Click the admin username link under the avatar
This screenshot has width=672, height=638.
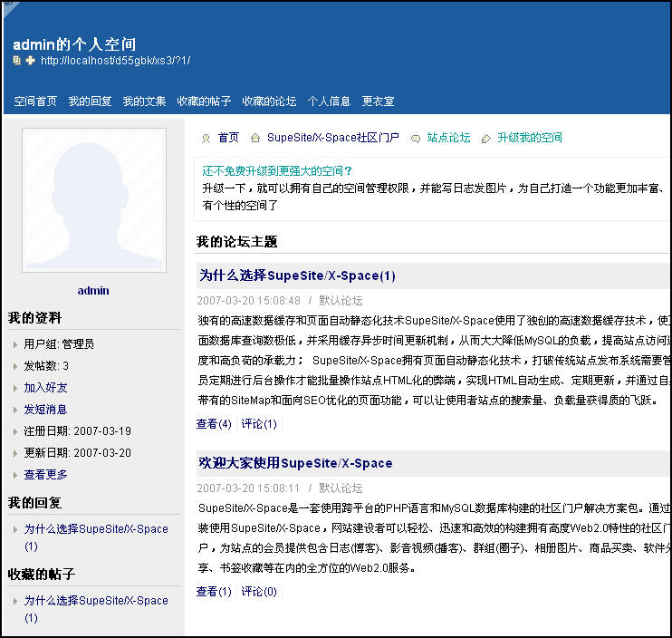point(93,291)
